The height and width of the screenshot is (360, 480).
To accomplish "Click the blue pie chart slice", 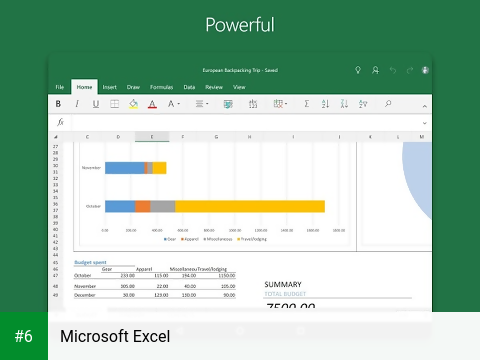I will point(419,177).
